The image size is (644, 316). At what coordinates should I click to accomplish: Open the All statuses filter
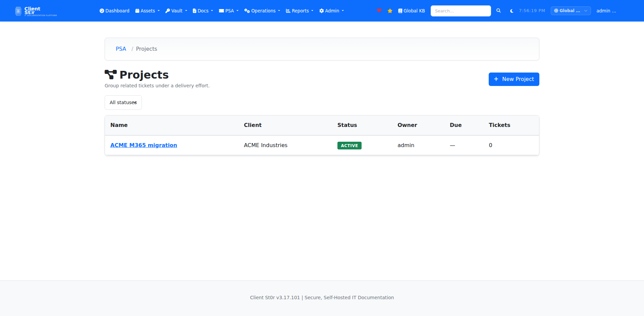pyautogui.click(x=123, y=102)
